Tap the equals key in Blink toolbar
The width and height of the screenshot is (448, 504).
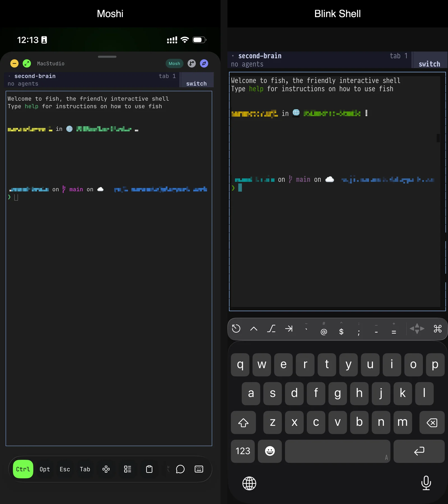pos(394,329)
